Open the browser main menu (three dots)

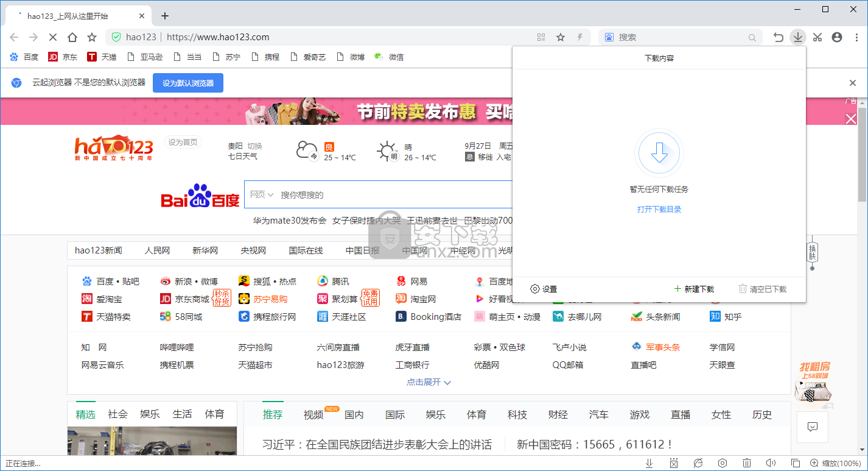(856, 37)
